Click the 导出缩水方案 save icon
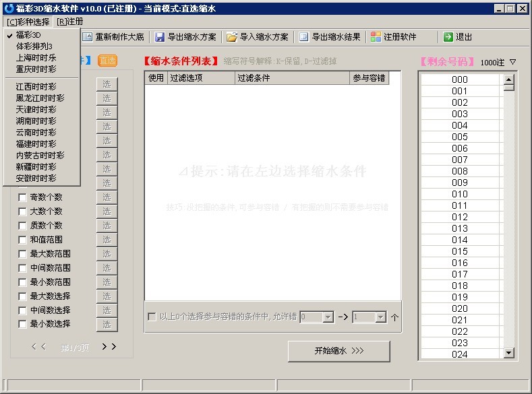532x394 pixels. point(160,37)
